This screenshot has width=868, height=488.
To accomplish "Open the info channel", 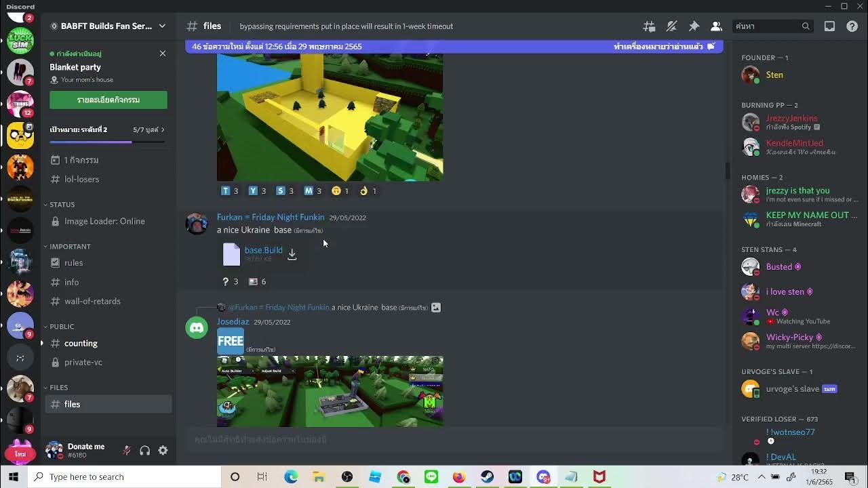I will [108, 282].
